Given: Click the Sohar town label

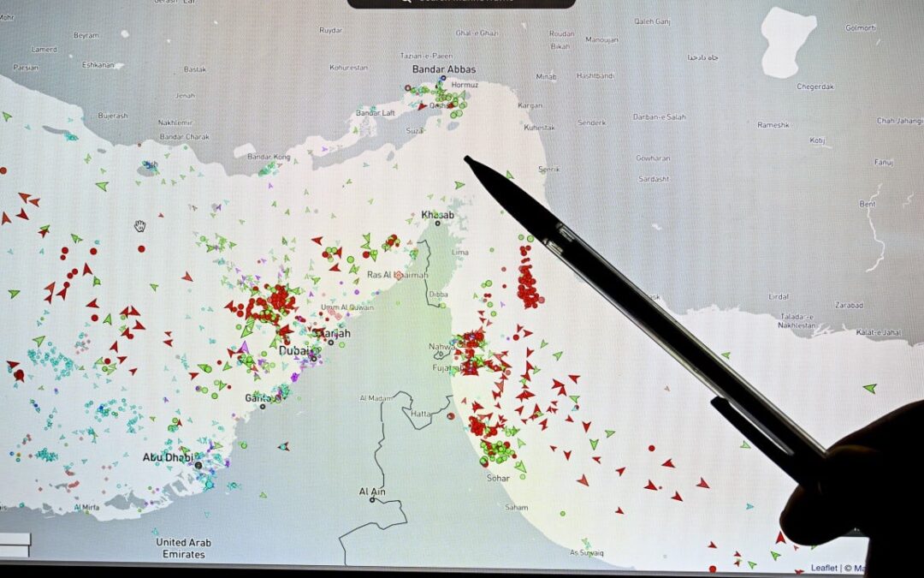Looking at the screenshot, I should tap(497, 477).
